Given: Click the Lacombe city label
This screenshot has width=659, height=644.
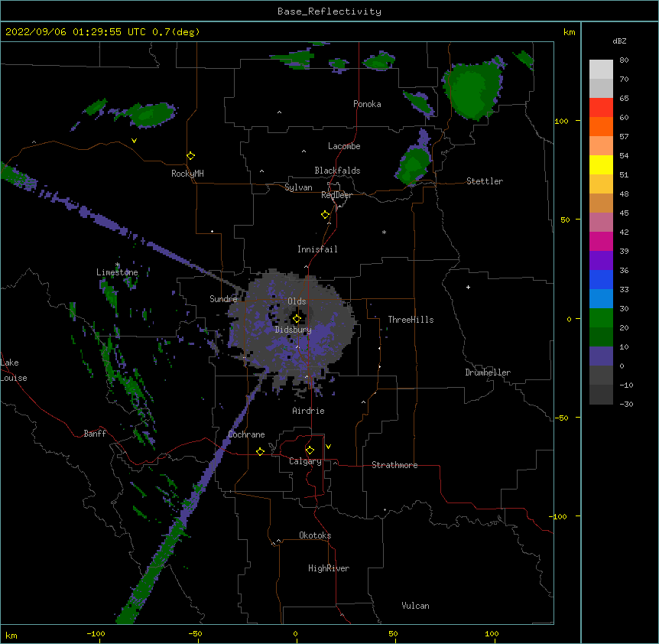Looking at the screenshot, I should 344,146.
